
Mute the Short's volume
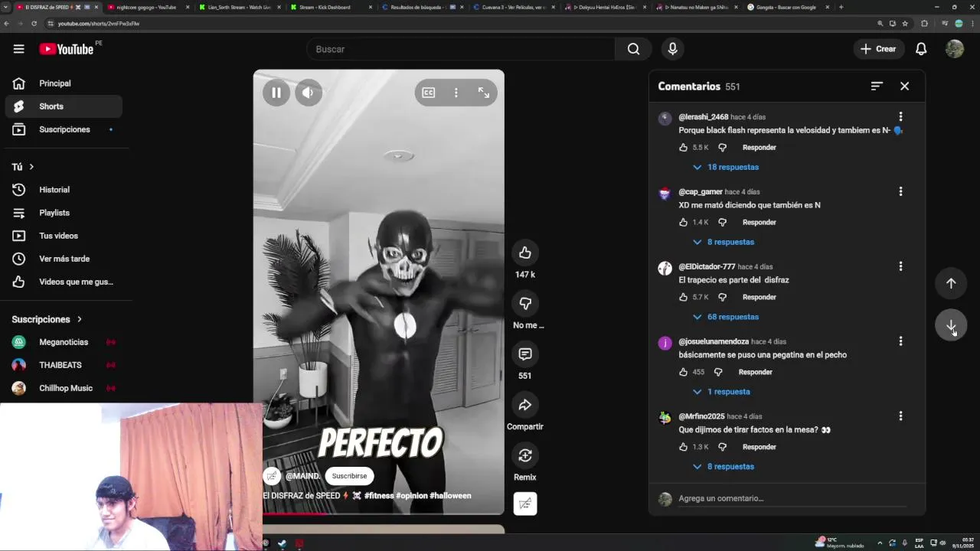click(308, 93)
